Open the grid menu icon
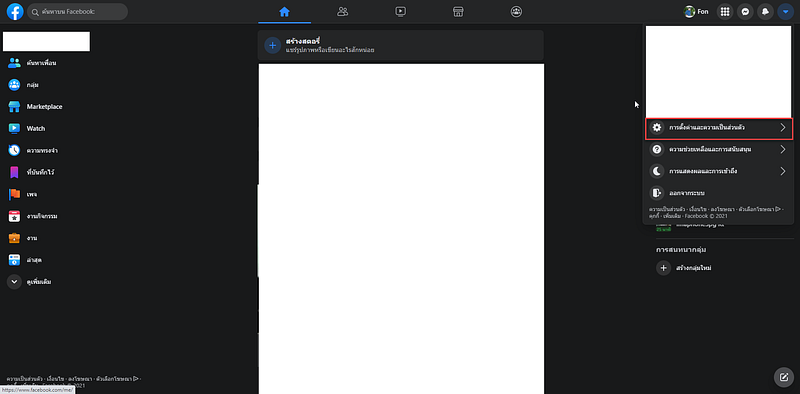Screen dimensions: 800x394 coord(725,11)
